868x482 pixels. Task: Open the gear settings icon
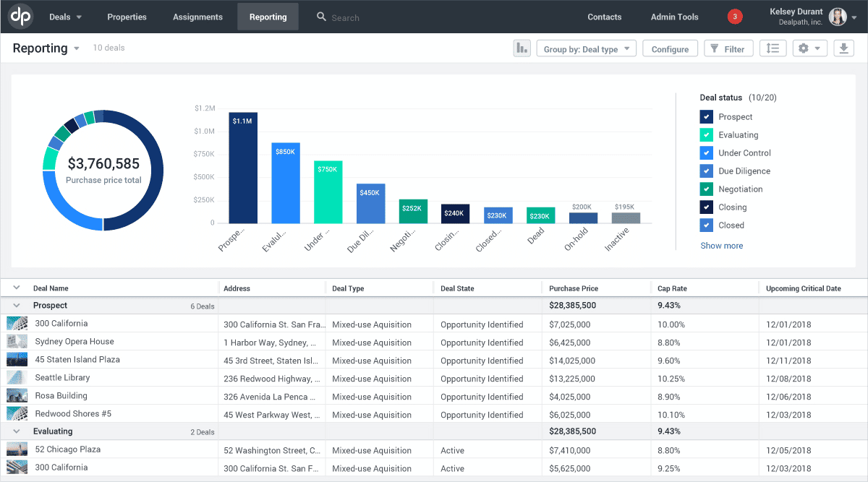pyautogui.click(x=805, y=48)
